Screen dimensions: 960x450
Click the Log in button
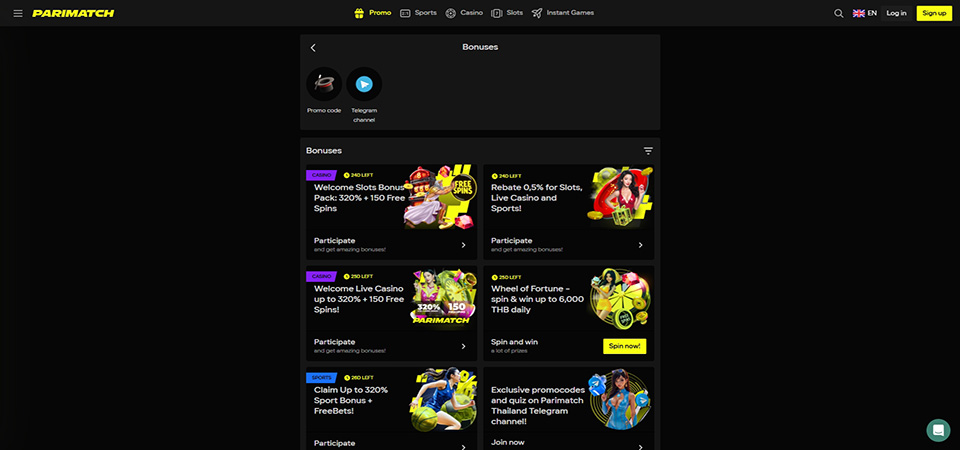(x=896, y=13)
